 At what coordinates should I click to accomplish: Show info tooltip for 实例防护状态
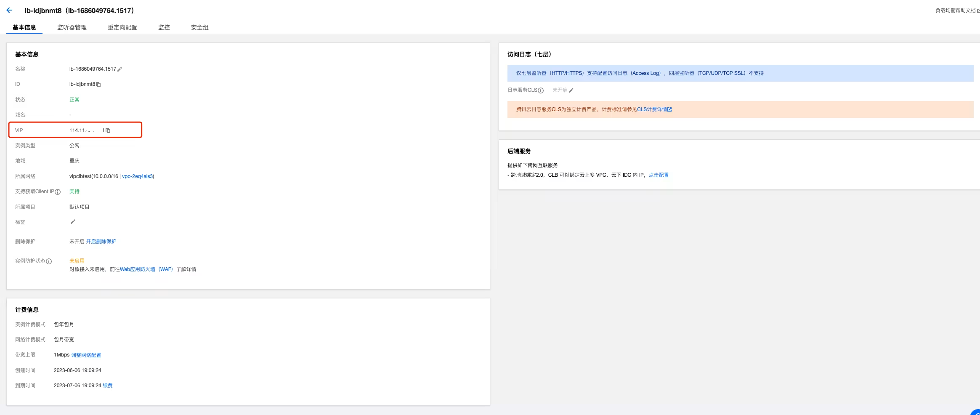49,261
